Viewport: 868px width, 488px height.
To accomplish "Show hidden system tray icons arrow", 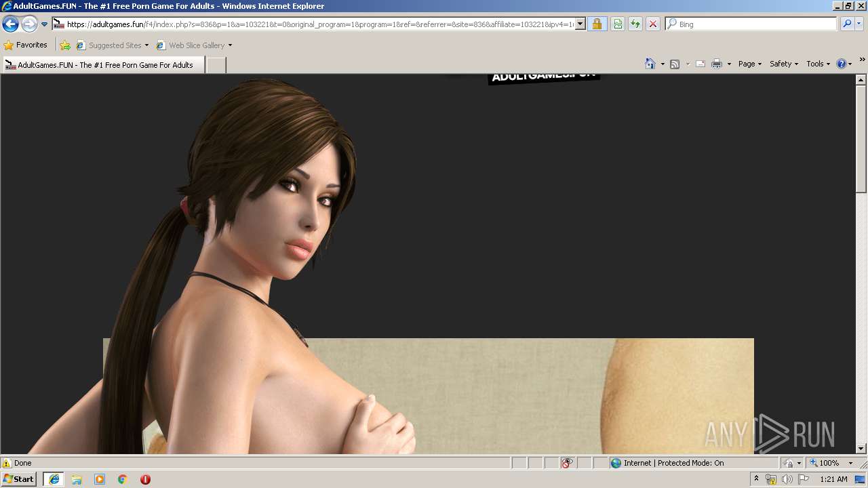I will [x=756, y=479].
